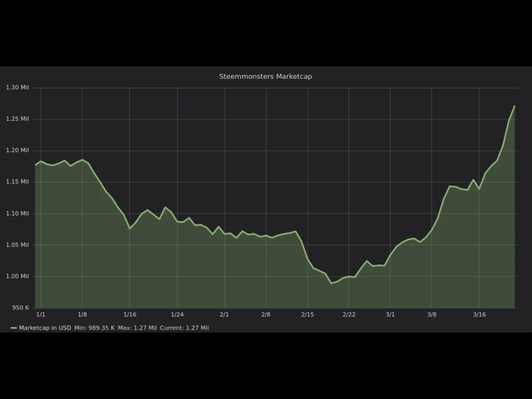Click the 1/8 date label
Screen dimensions: 532x399
click(82, 315)
